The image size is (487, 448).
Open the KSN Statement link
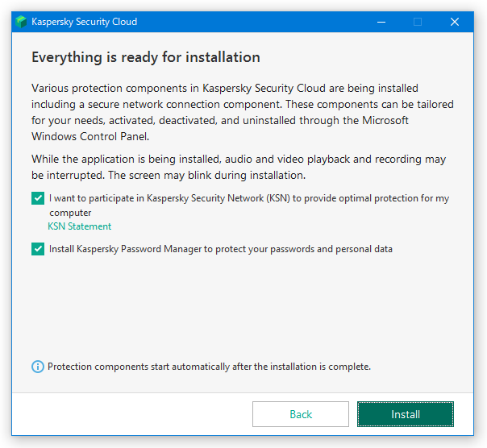pyautogui.click(x=80, y=226)
